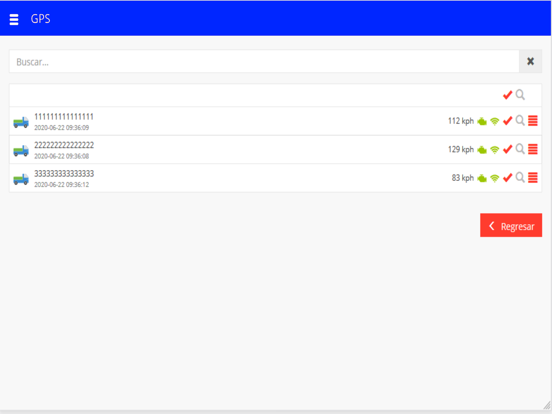Open the red list menu for device 333333333333333

tap(533, 178)
